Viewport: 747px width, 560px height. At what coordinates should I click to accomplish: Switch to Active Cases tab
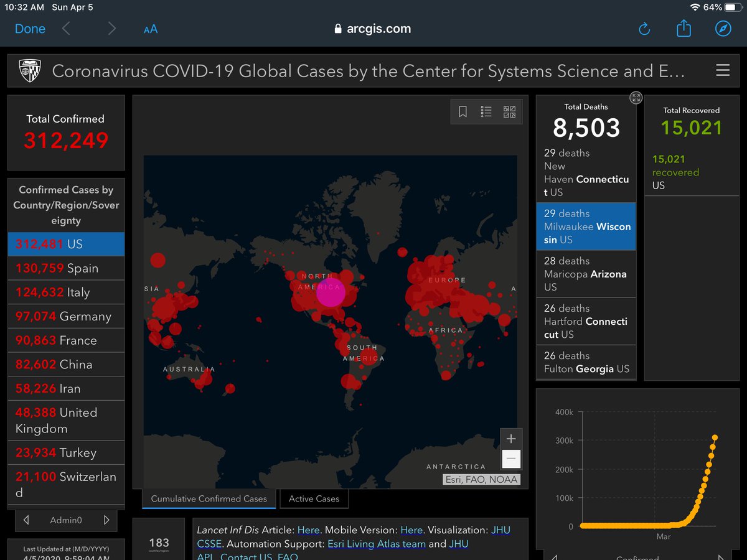click(314, 498)
